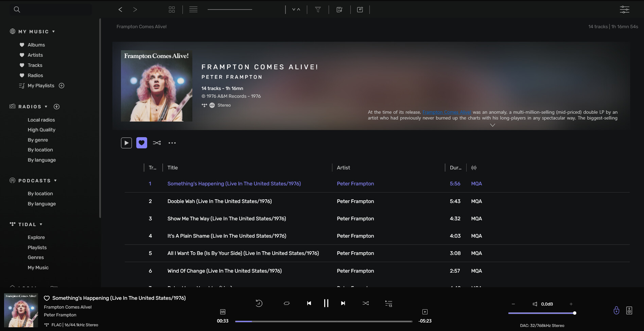Open the sort order control
Screen dimensions: 644x331
(296, 10)
